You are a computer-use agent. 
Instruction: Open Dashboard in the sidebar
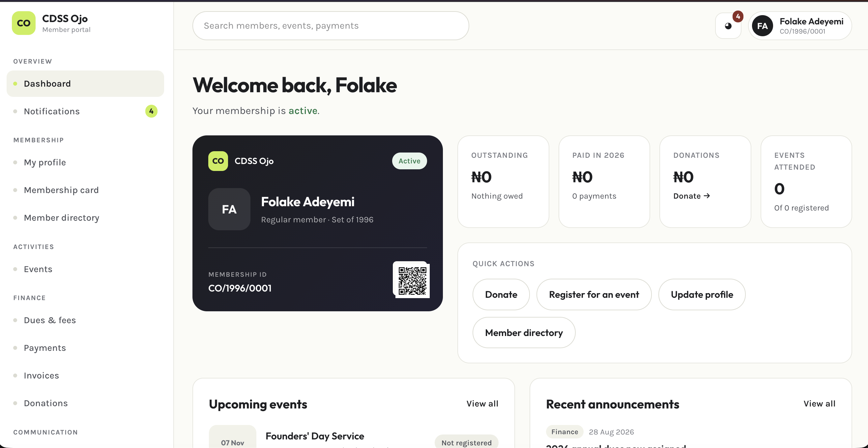85,84
